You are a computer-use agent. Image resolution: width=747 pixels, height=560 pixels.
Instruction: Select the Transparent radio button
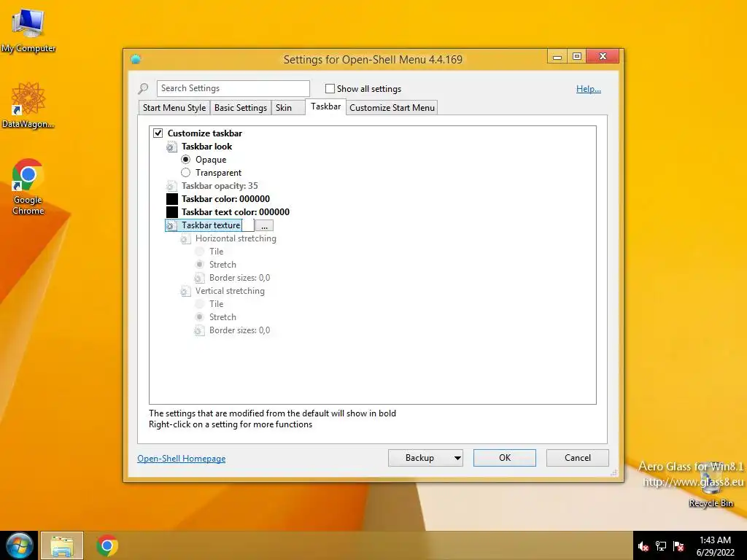pyautogui.click(x=186, y=172)
